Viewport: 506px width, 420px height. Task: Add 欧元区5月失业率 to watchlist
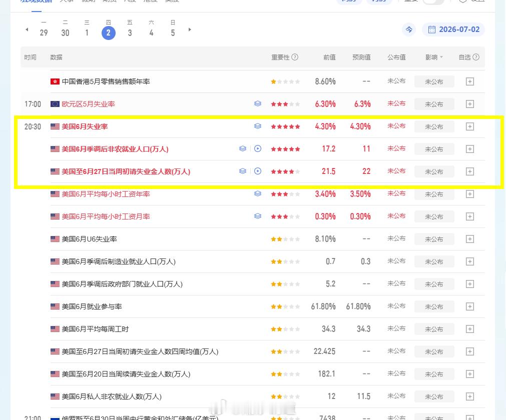tap(470, 104)
